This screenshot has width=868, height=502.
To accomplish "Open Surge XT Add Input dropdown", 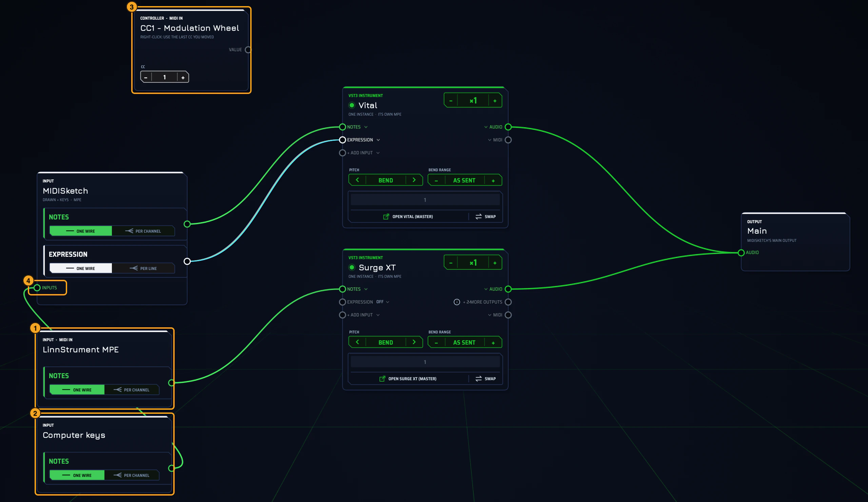I will (378, 315).
